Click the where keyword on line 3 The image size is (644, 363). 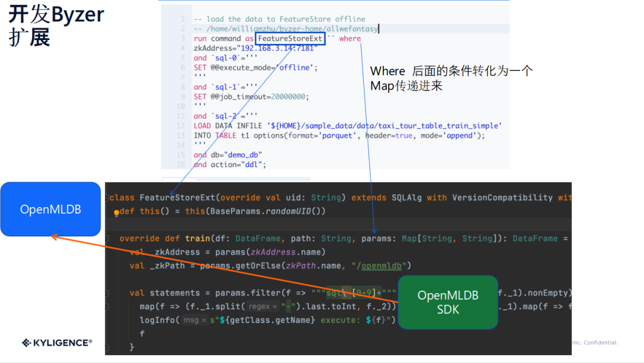pyautogui.click(x=350, y=39)
